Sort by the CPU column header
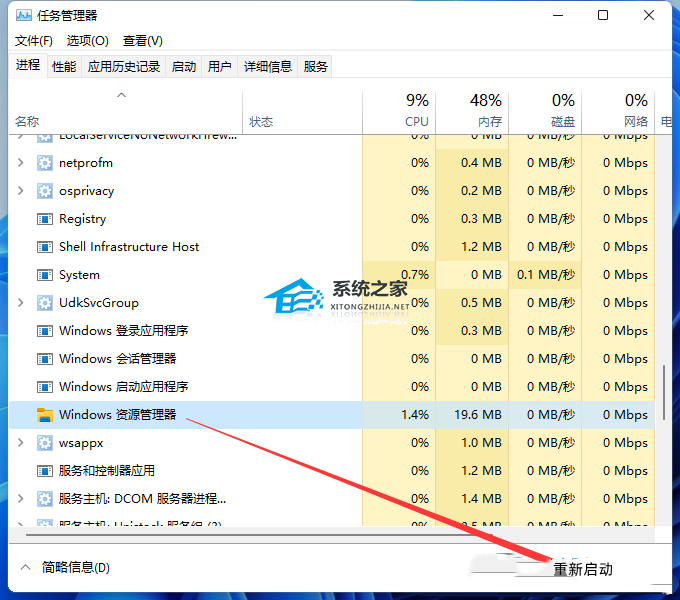This screenshot has height=600, width=680. coord(399,113)
